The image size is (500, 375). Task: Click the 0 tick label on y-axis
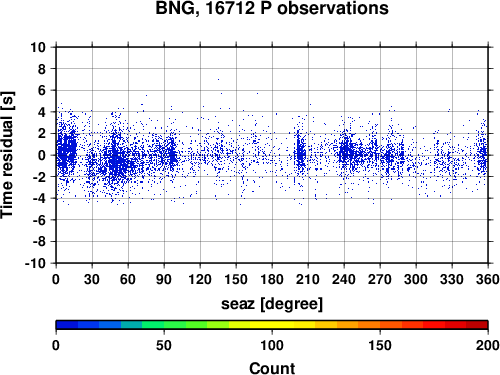pyautogui.click(x=42, y=155)
